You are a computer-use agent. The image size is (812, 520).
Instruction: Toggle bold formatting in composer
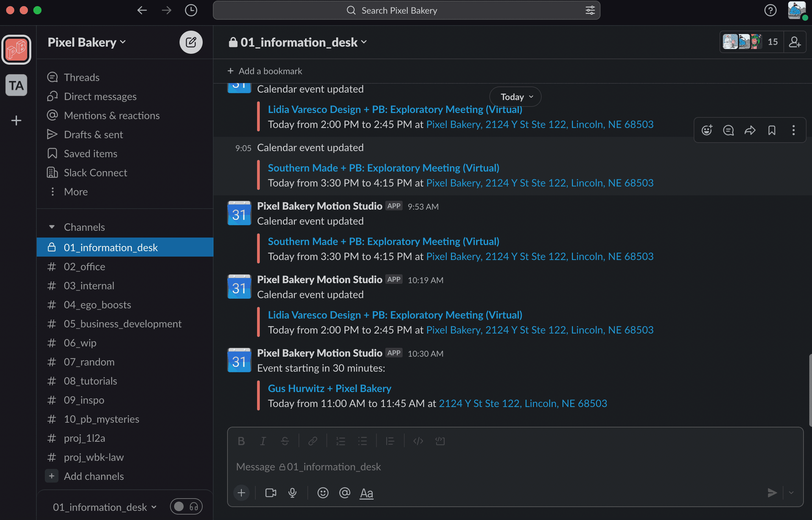click(241, 441)
